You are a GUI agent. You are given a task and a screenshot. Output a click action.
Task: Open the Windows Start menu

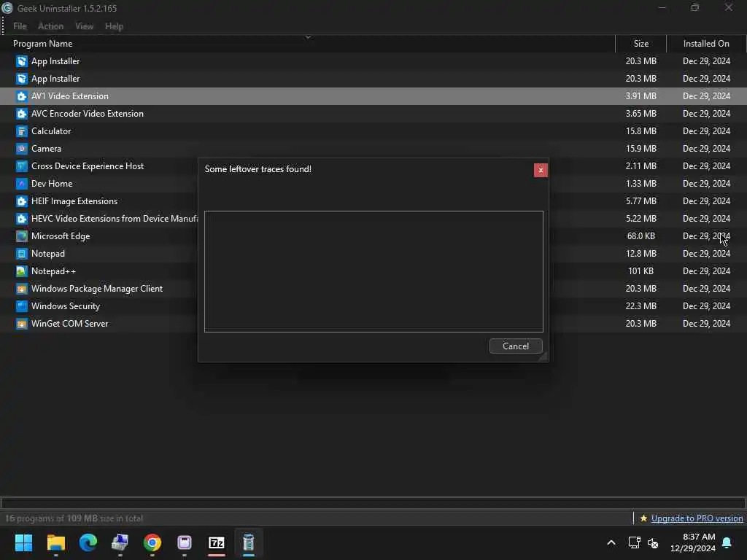click(23, 542)
